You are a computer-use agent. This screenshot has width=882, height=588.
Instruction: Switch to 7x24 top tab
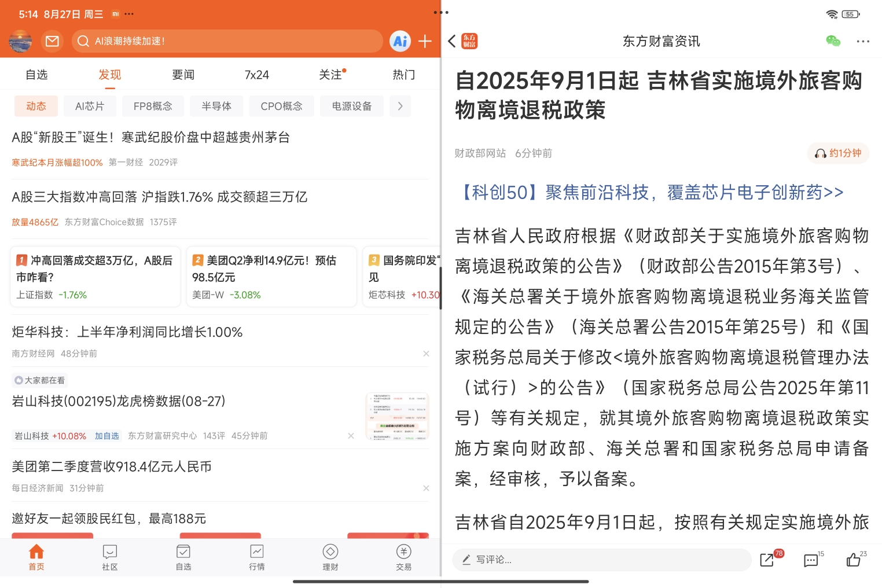click(x=257, y=75)
